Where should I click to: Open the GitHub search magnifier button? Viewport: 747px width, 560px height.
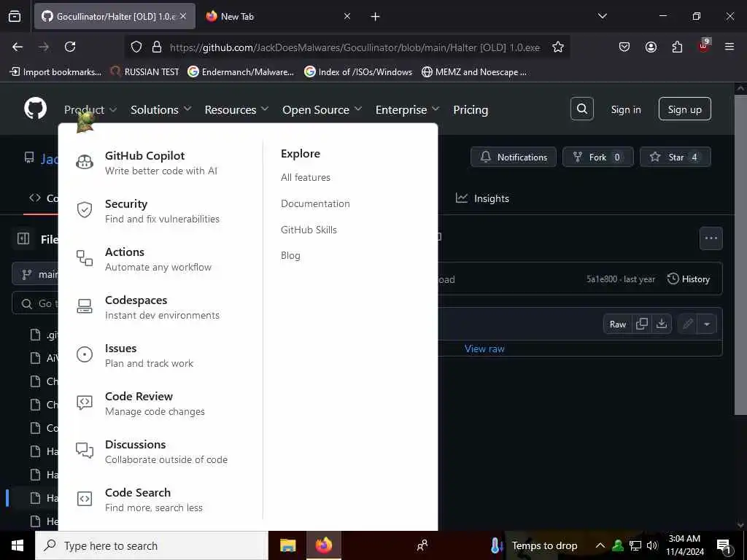click(x=581, y=109)
